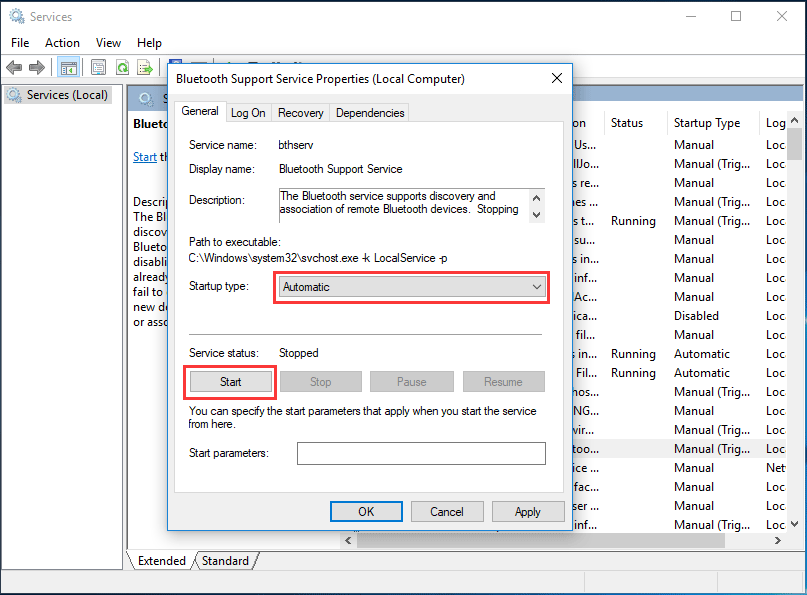Click the svchost.exe executable path text

318,258
